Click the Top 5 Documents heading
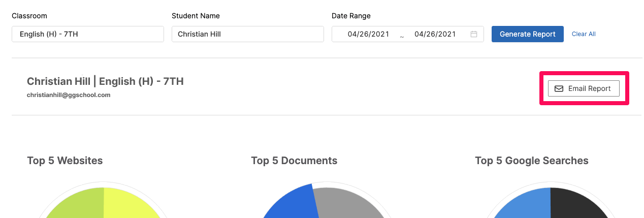644x218 pixels. click(x=294, y=161)
